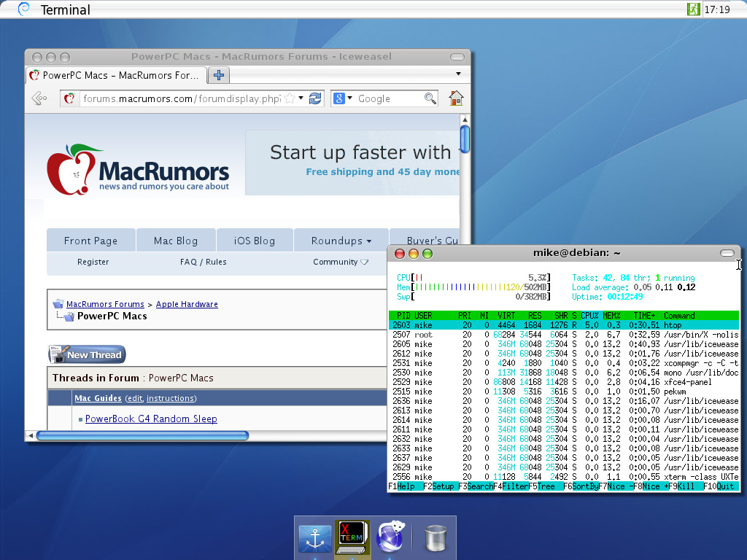Click the Apple Hardware breadcrumb link
747x560 pixels.
[187, 304]
